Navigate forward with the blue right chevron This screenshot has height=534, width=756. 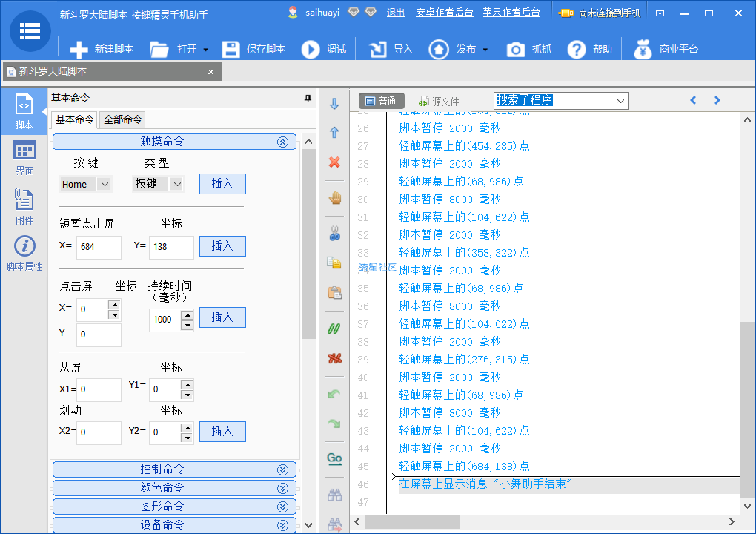(717, 100)
